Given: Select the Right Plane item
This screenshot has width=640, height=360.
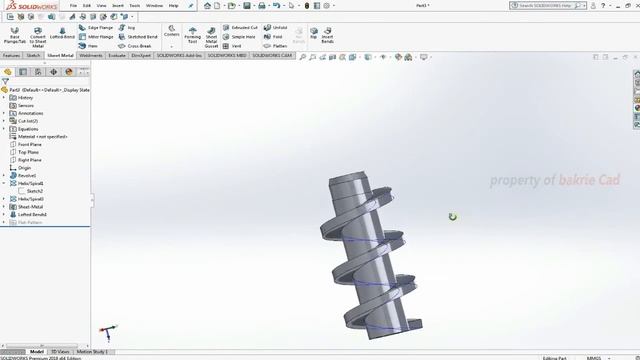Looking at the screenshot, I should tap(26, 160).
